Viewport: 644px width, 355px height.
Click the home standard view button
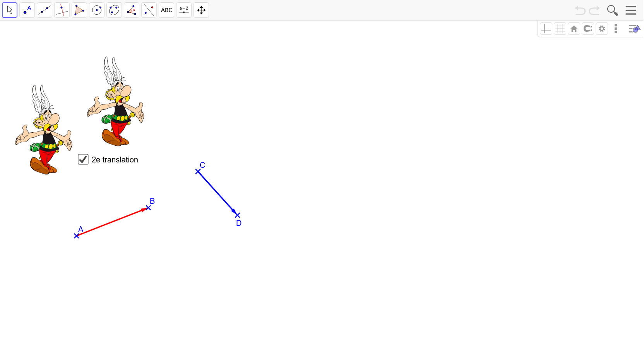[x=574, y=29]
